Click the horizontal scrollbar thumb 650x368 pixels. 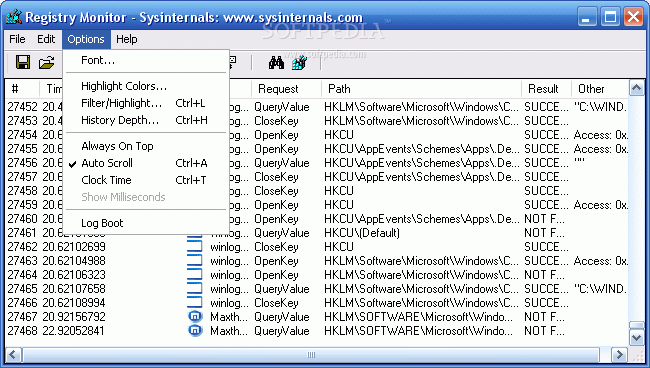(311, 355)
